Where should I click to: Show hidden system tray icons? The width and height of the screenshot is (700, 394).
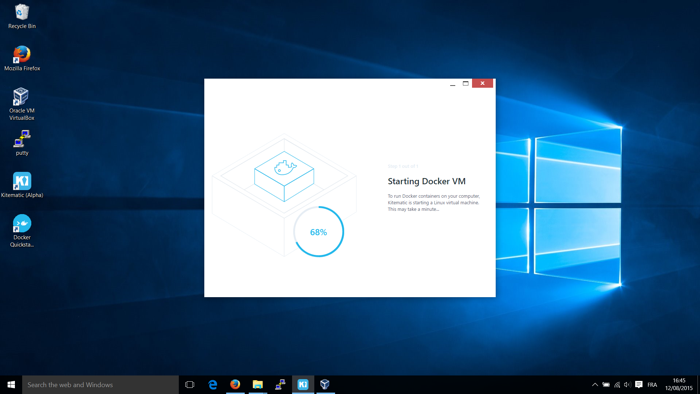(x=595, y=385)
